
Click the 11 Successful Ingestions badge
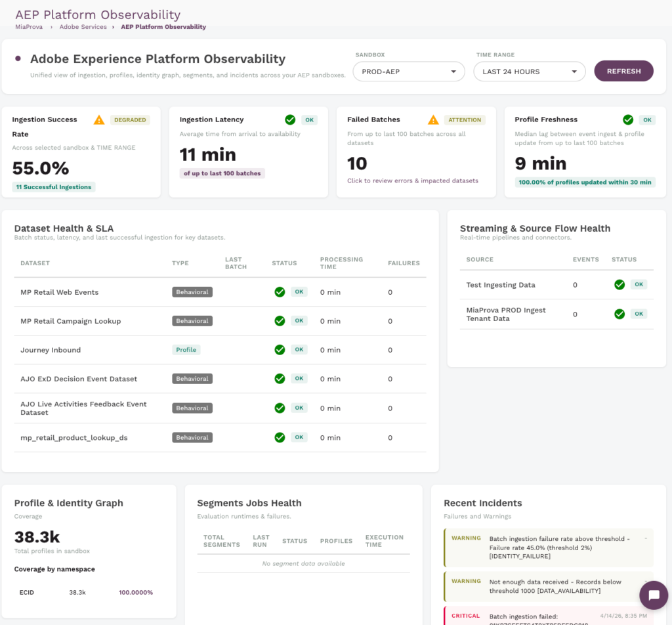coord(54,187)
